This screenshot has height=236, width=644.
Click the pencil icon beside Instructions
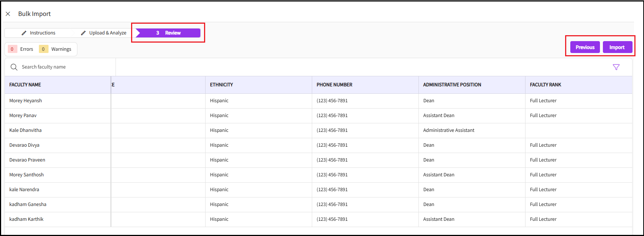[x=24, y=33]
